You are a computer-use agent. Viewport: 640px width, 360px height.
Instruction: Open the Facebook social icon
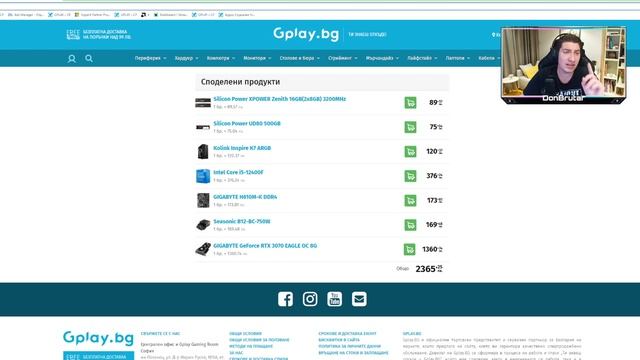pyautogui.click(x=285, y=299)
